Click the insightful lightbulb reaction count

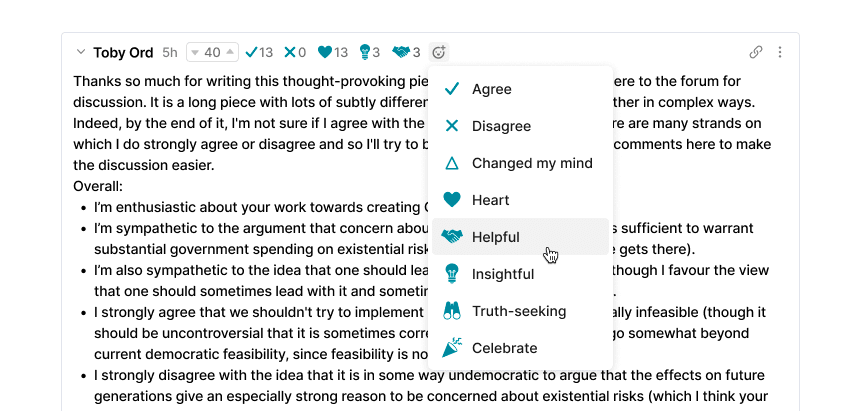(x=370, y=53)
